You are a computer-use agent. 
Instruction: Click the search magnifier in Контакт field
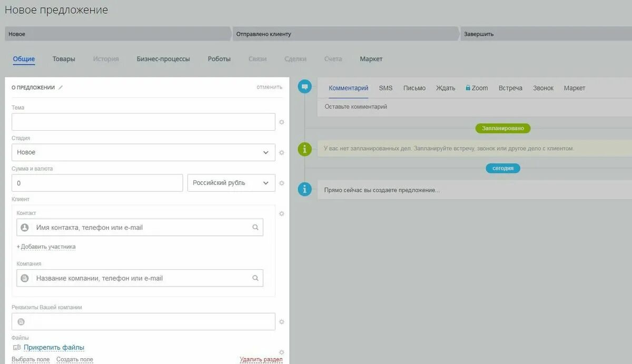point(255,228)
